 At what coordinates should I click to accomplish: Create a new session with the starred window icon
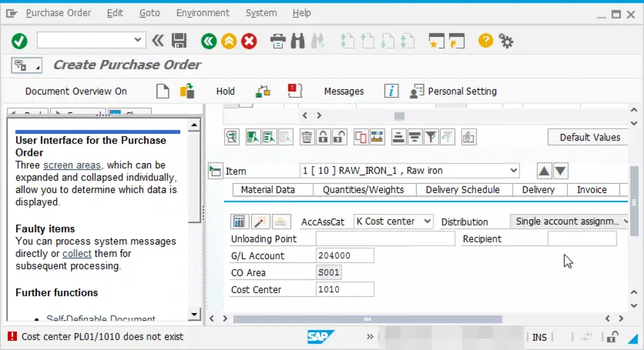point(436,41)
